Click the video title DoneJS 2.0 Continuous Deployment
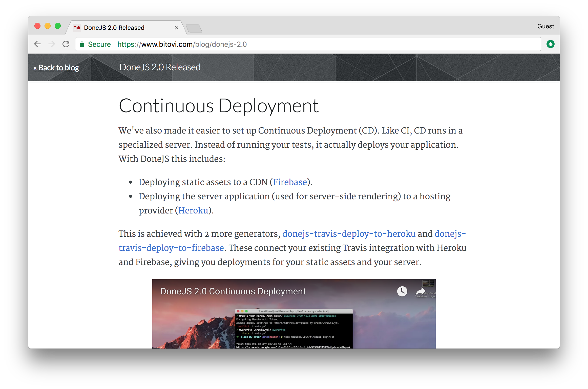 point(233,291)
